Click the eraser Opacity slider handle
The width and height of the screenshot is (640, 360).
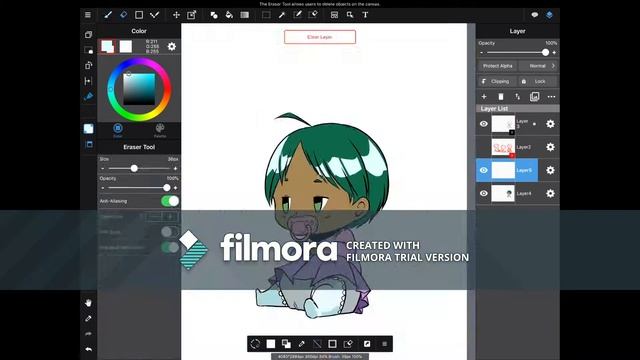pos(167,188)
